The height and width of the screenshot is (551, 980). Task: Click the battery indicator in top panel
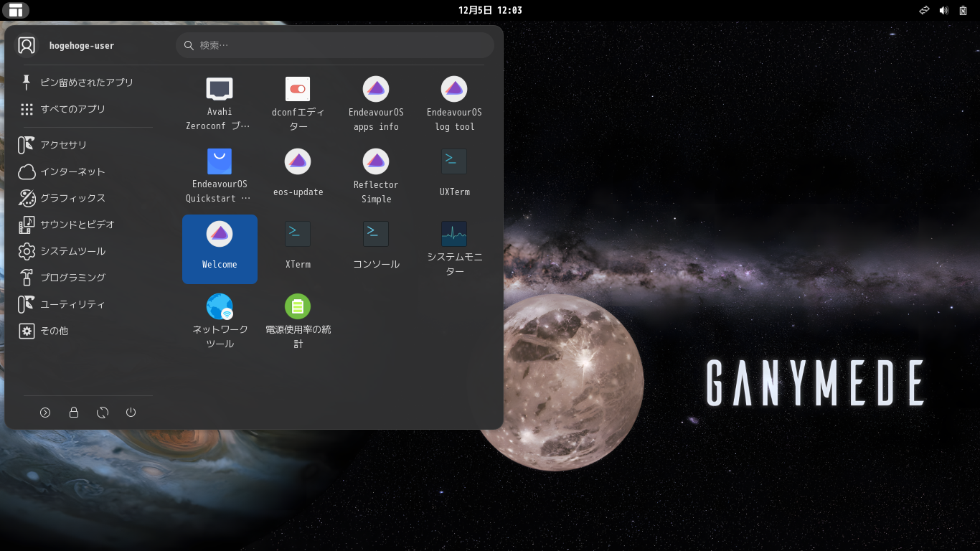click(x=963, y=10)
